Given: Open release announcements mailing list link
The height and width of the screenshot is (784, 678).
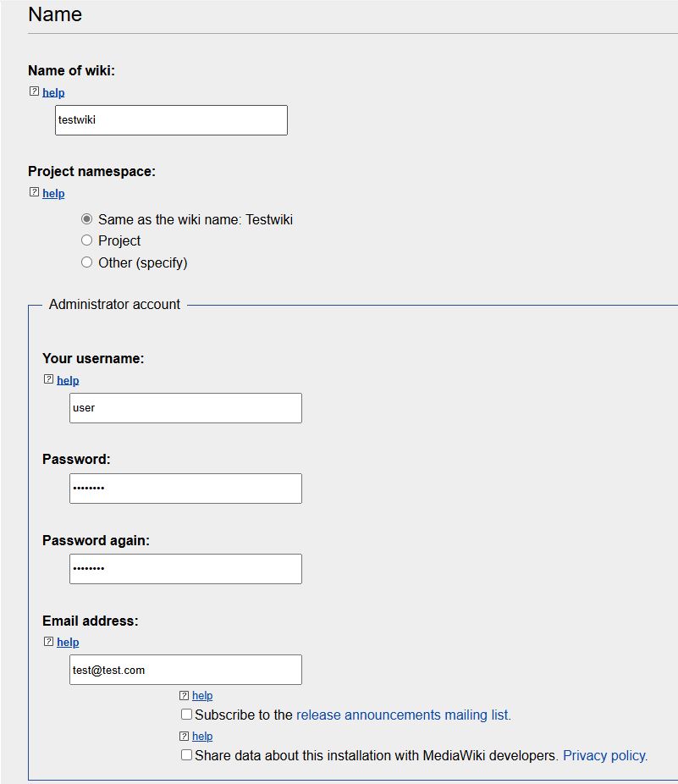Looking at the screenshot, I should (x=404, y=715).
